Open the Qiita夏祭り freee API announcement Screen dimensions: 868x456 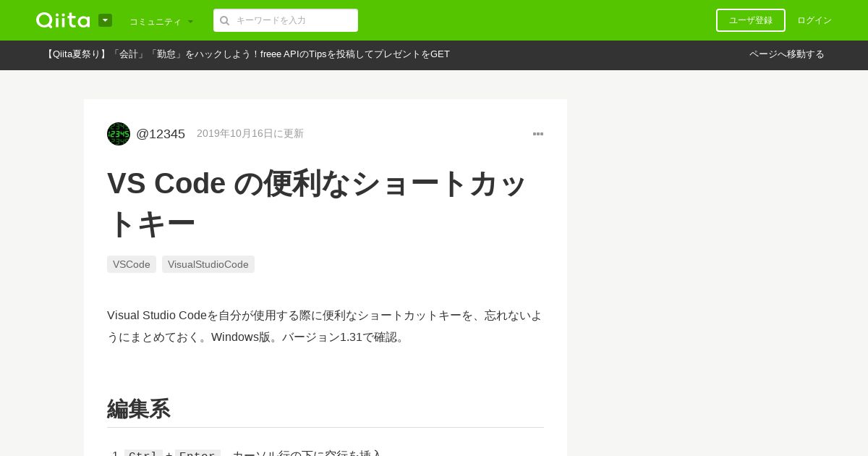pyautogui.click(x=247, y=54)
